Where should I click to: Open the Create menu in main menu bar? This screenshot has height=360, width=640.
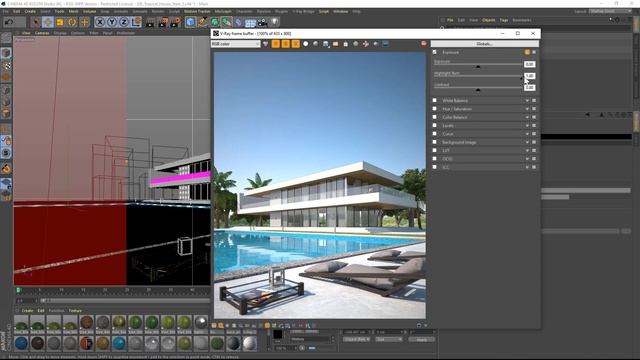tap(30, 11)
